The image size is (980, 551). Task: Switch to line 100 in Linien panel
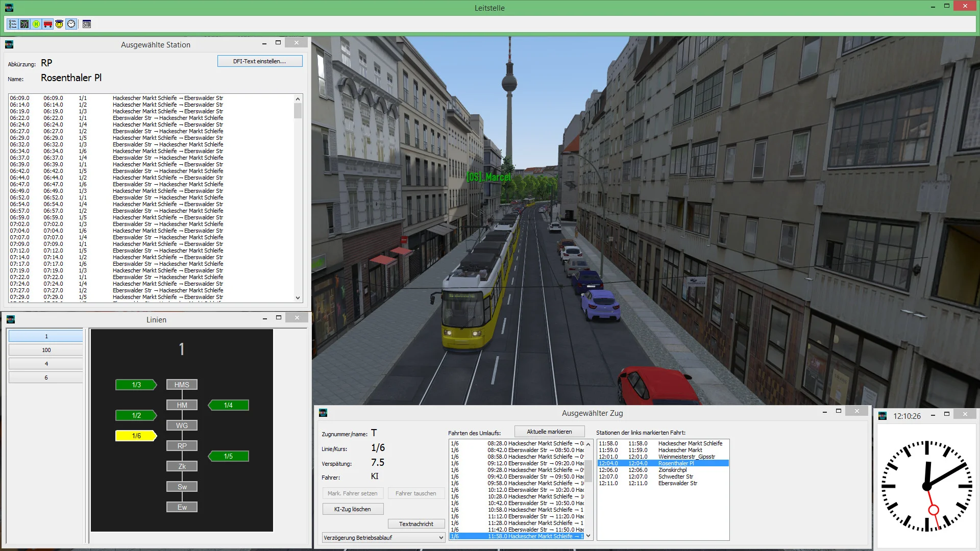tap(46, 350)
